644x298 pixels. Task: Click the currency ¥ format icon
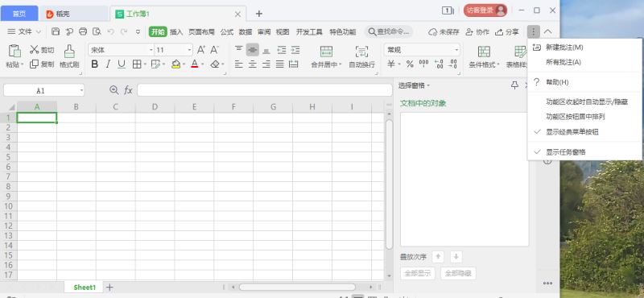tap(391, 64)
